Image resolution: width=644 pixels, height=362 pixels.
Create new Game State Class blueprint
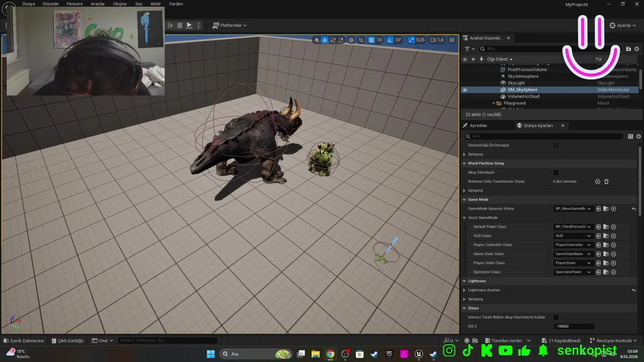613,254
